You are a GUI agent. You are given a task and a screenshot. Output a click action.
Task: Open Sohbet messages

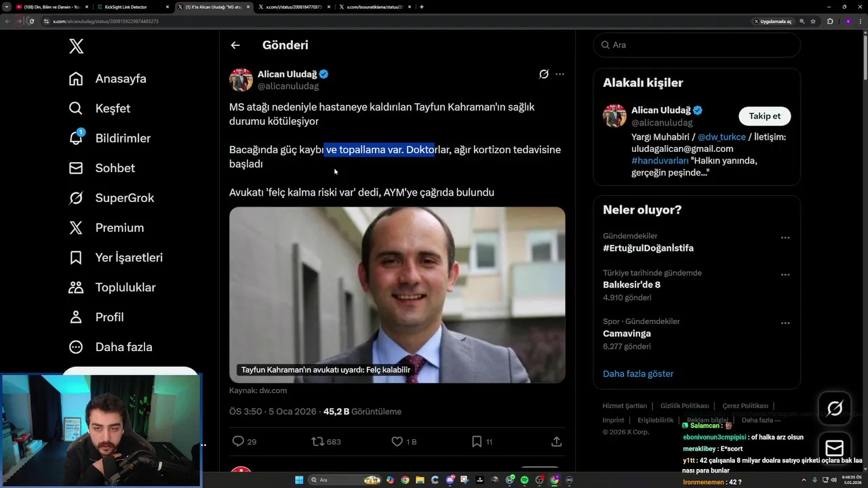tap(102, 168)
